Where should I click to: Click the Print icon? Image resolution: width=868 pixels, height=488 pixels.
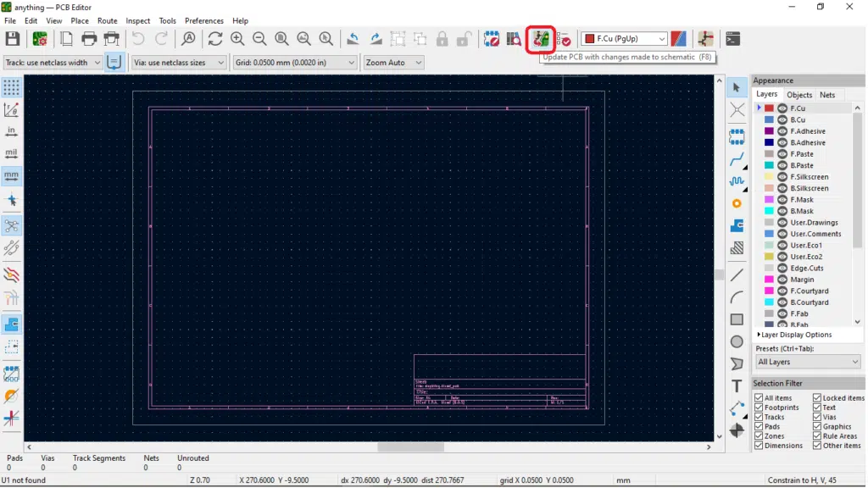point(89,39)
